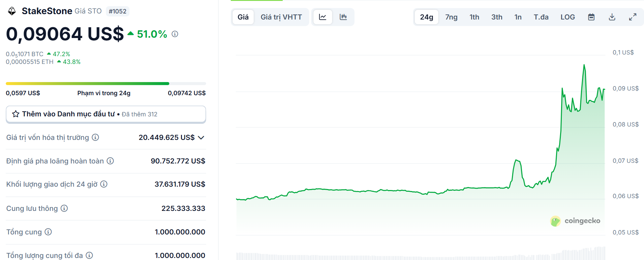Image resolution: width=644 pixels, height=260 pixels.
Task: Click the 225.333.333 circulating supply value
Action: click(x=183, y=209)
